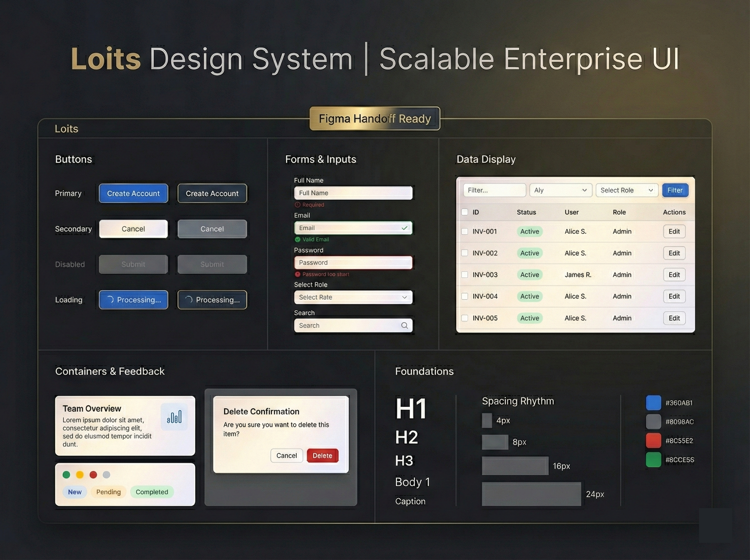Image resolution: width=750 pixels, height=560 pixels.
Task: Click the magnifier icon in the Search field
Action: 405,325
